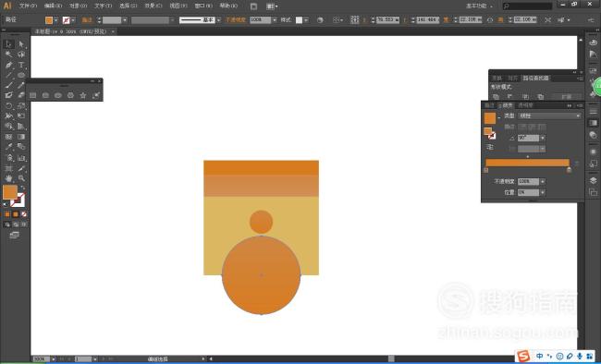This screenshot has height=364, width=601.
Task: Activate the Hand tool
Action: click(8, 178)
